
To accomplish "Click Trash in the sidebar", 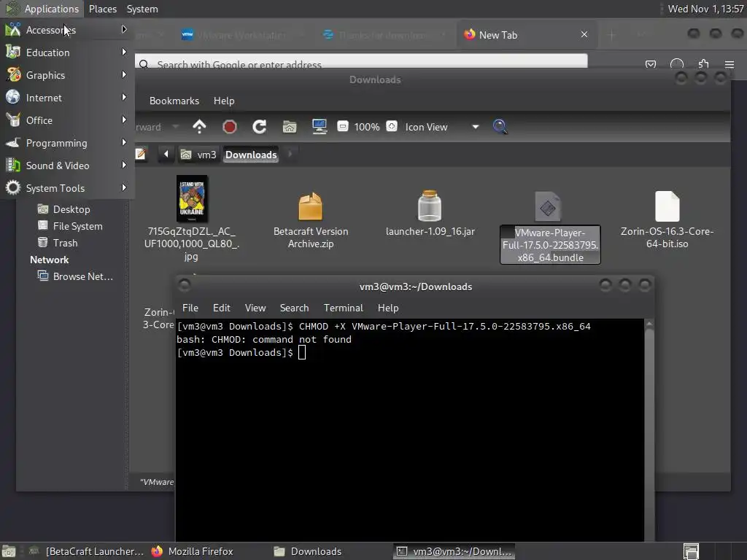I will pyautogui.click(x=65, y=243).
